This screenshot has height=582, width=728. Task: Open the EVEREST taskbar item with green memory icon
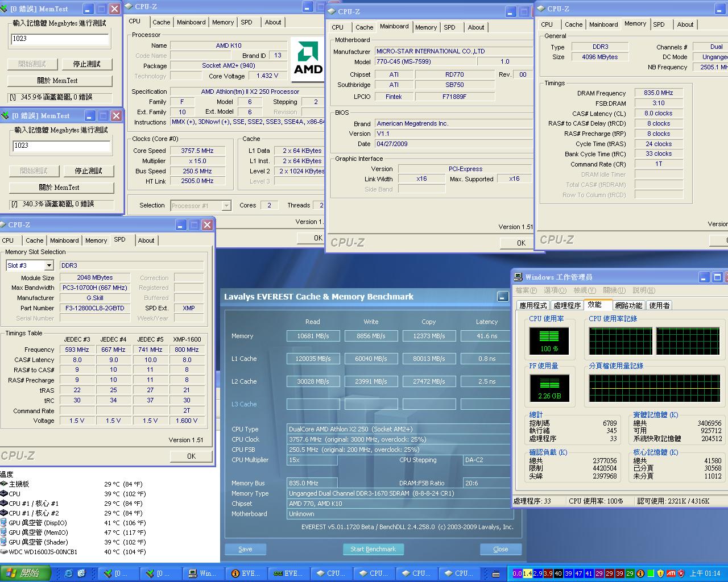coord(289,573)
